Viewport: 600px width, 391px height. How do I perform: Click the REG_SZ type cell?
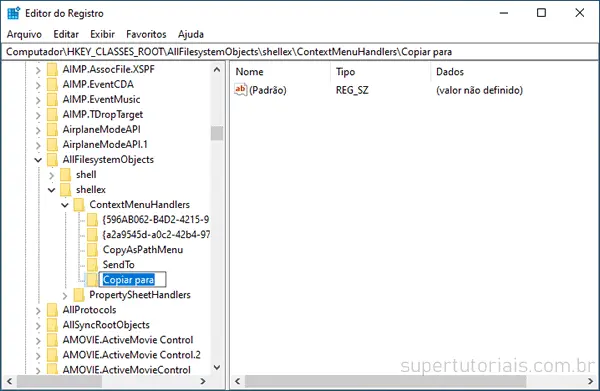352,90
